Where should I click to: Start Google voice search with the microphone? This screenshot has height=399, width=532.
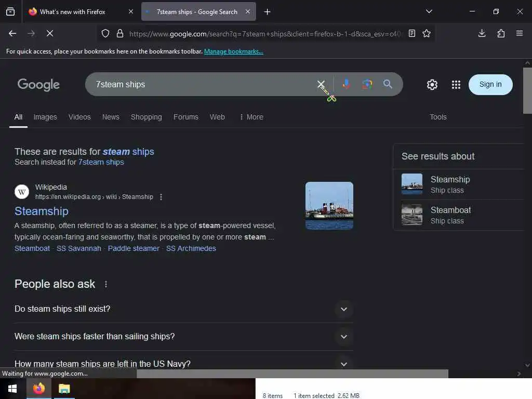(346, 84)
